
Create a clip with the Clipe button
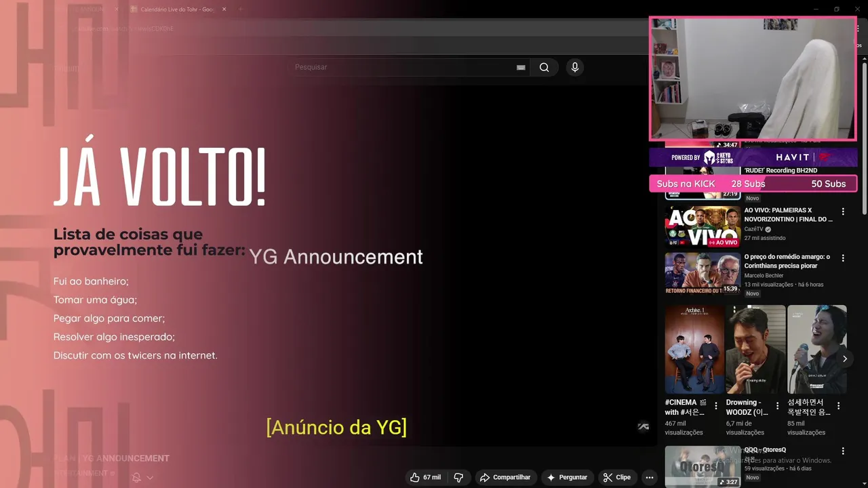[x=617, y=477]
